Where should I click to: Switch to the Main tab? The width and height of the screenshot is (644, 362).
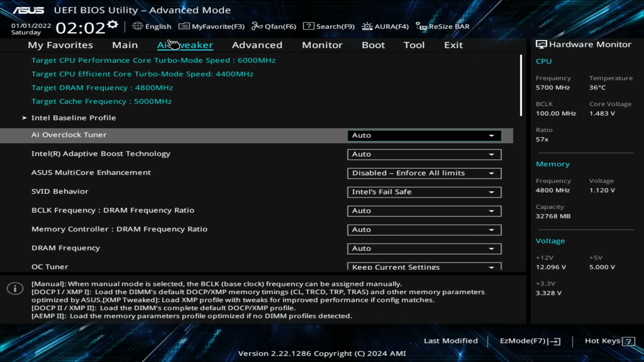tap(125, 45)
